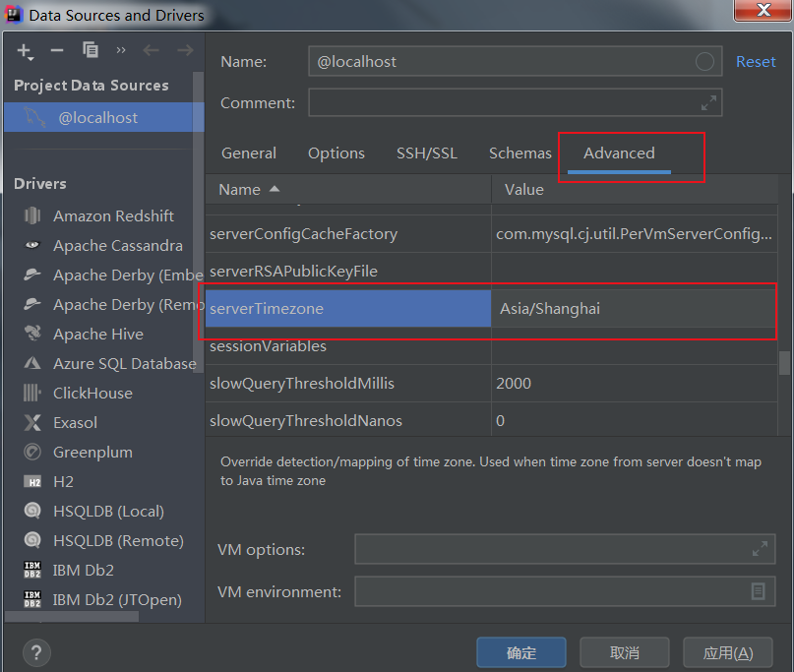Go back with left arrow
Image resolution: width=794 pixels, height=672 pixels.
[151, 50]
